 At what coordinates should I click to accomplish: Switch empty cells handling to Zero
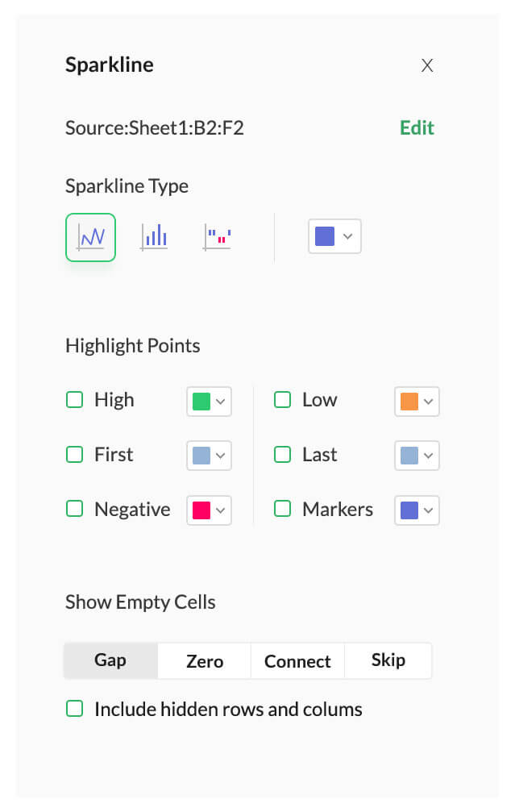click(x=203, y=660)
